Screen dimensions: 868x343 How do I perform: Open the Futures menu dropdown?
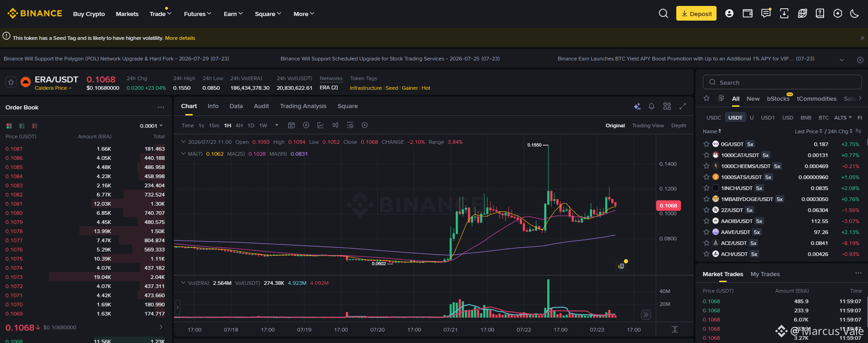pos(198,14)
